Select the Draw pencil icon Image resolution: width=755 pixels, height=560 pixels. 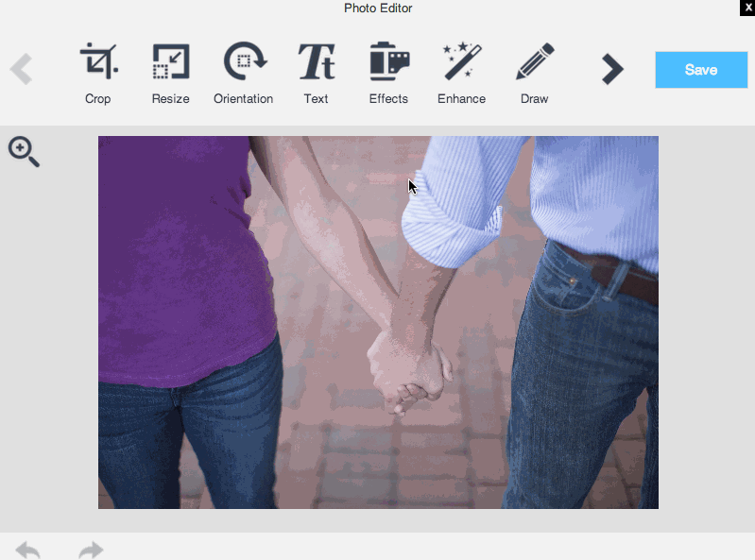click(x=534, y=62)
